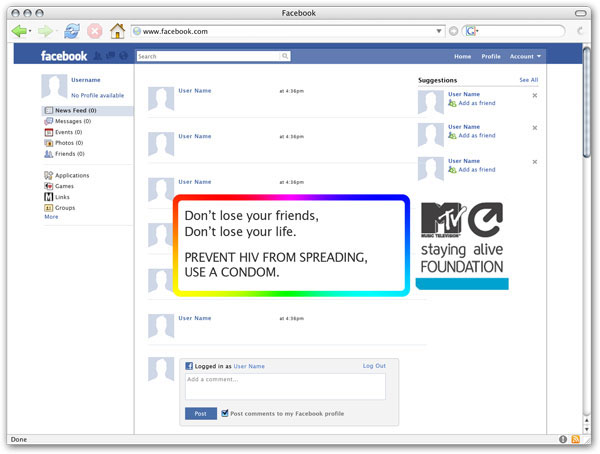Toggle Post comments to my Facebook profile checkbox

(x=225, y=413)
